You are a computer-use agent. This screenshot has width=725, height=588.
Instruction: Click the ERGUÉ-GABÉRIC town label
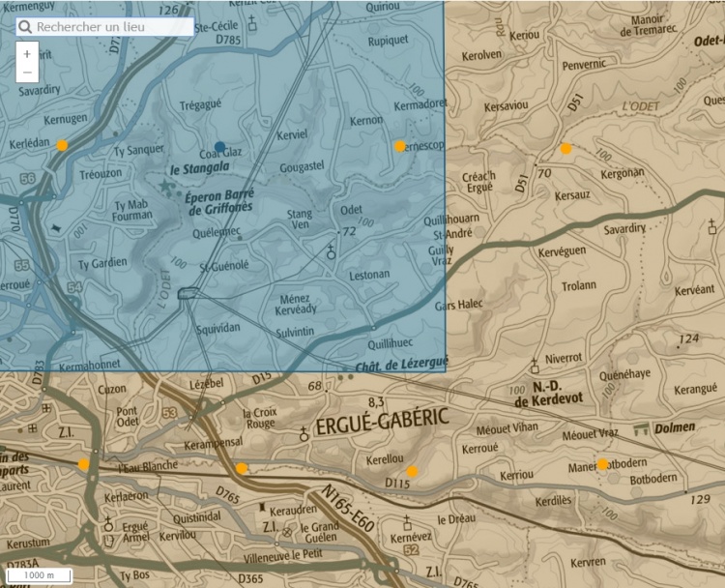(x=377, y=426)
